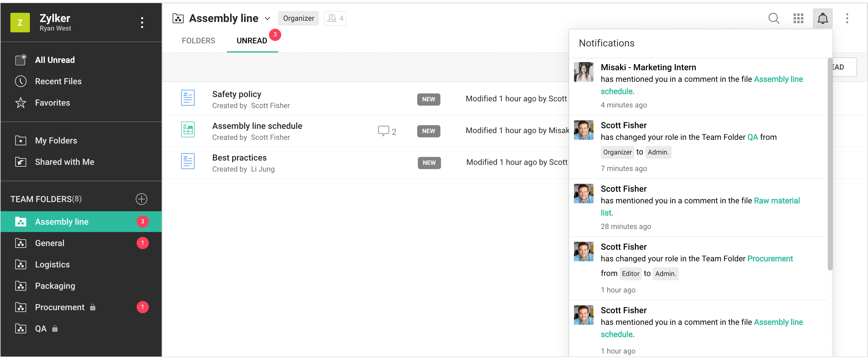This screenshot has width=868, height=359.
Task: Click the TEAM FOLDERS(8) heading
Action: (46, 199)
